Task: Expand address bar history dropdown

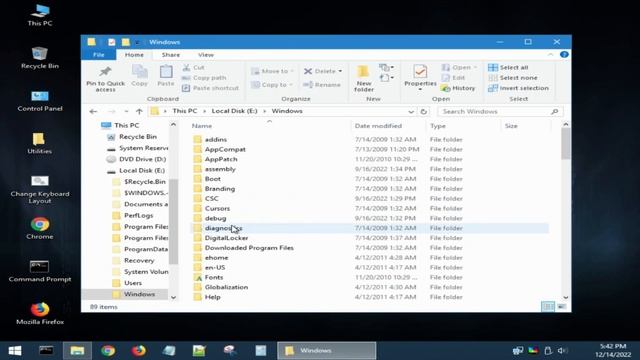Action: click(x=411, y=111)
